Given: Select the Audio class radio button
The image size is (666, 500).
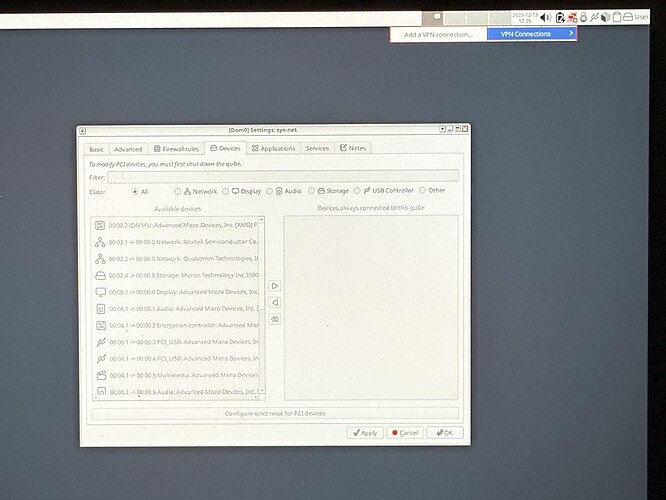Looking at the screenshot, I should 269,191.
